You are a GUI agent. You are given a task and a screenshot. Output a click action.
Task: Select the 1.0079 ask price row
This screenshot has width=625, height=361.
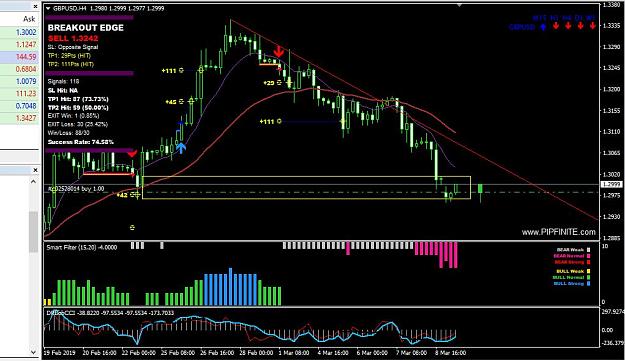point(20,81)
